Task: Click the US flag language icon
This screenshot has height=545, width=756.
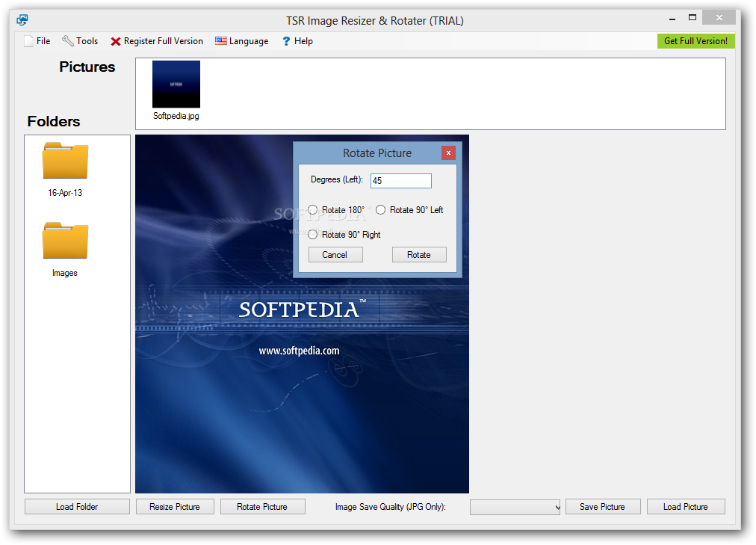Action: tap(221, 41)
